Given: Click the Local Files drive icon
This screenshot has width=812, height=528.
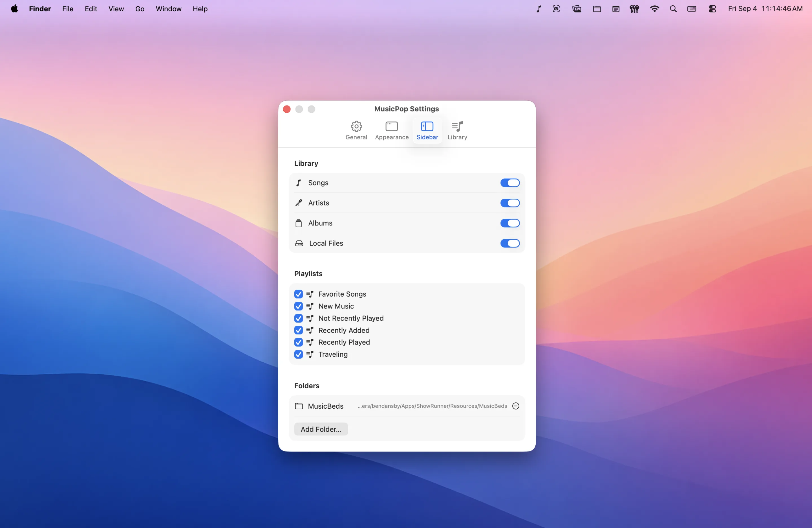Looking at the screenshot, I should point(299,243).
